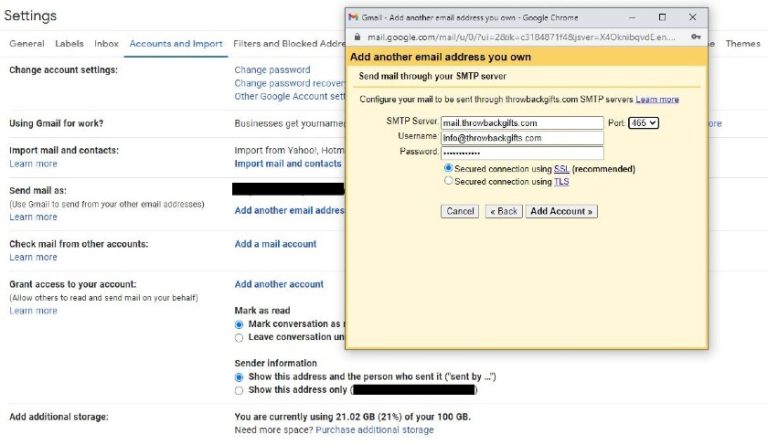Image resolution: width=768 pixels, height=445 pixels.
Task: Click the Add a mail account link
Action: (275, 244)
